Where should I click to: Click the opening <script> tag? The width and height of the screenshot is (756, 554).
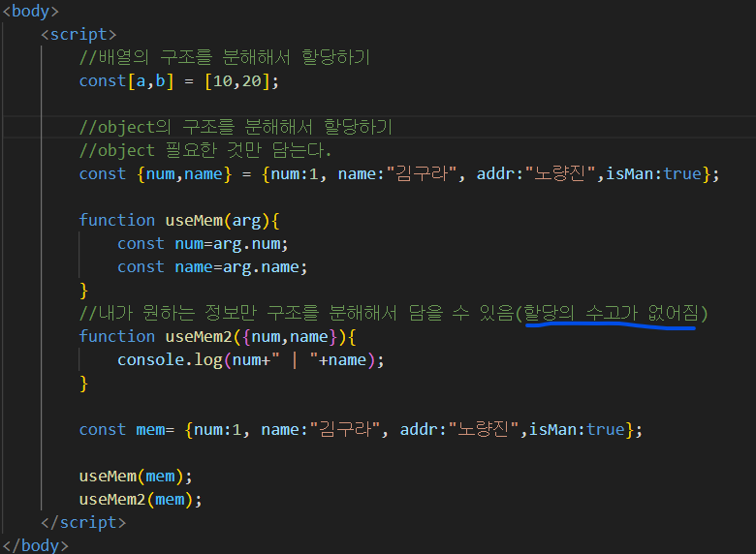pyautogui.click(x=79, y=34)
